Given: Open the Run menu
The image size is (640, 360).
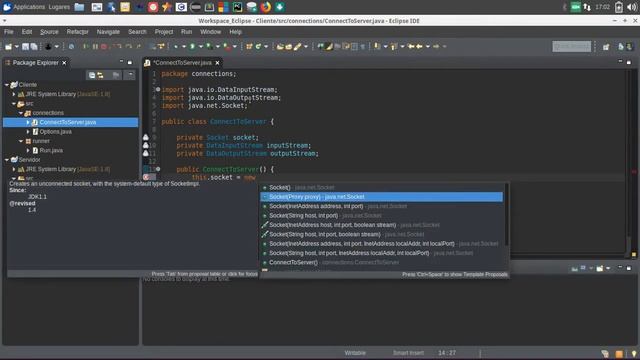Looking at the screenshot, I should coord(186,32).
